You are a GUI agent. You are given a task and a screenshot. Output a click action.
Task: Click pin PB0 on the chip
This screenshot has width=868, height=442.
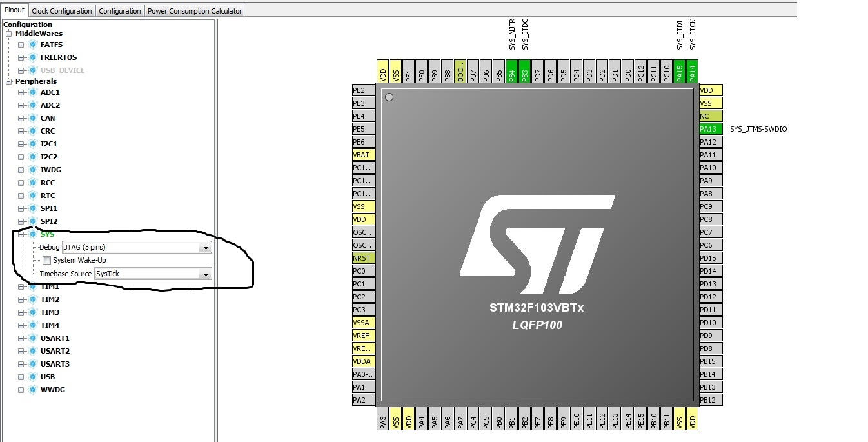(x=499, y=419)
